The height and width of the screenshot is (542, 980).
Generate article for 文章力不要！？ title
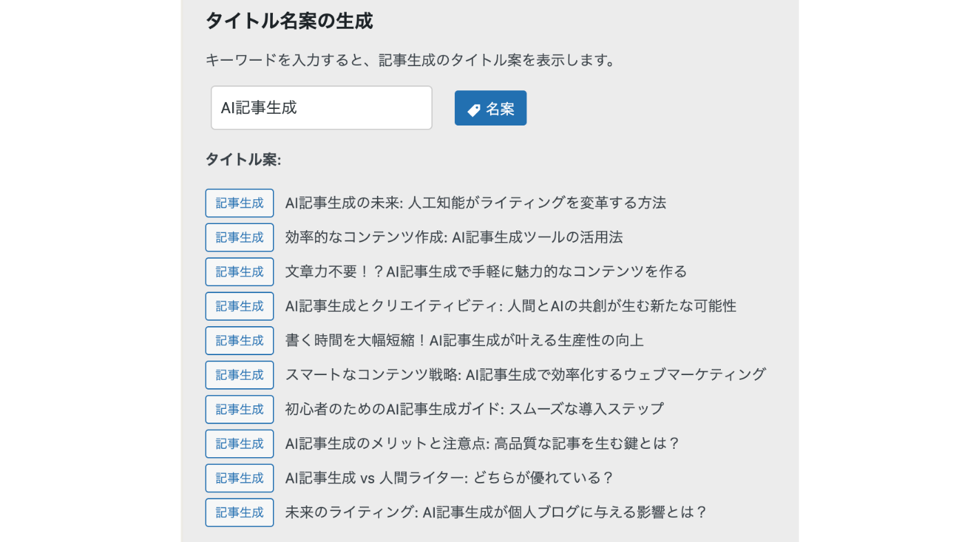tap(239, 272)
